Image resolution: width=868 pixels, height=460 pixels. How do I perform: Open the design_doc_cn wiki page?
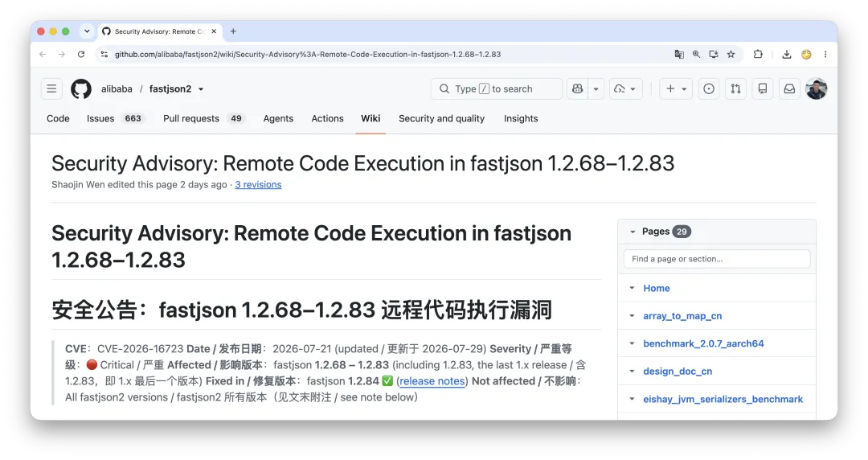pyautogui.click(x=678, y=372)
